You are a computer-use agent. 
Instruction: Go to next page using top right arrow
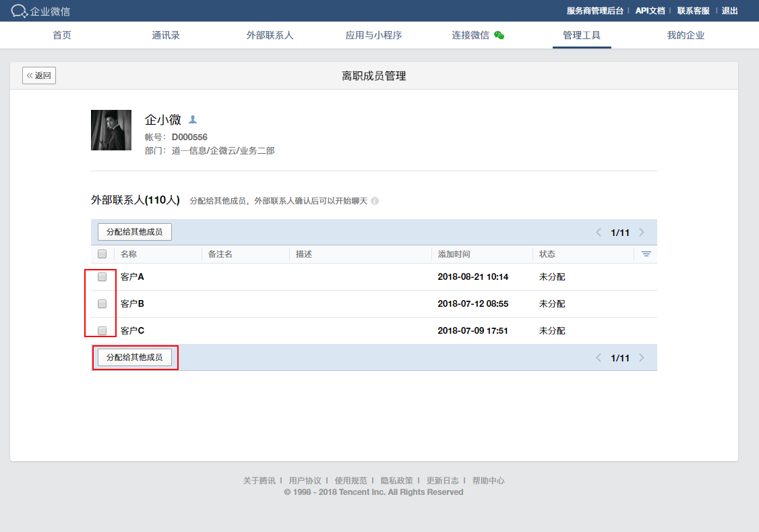[641, 231]
